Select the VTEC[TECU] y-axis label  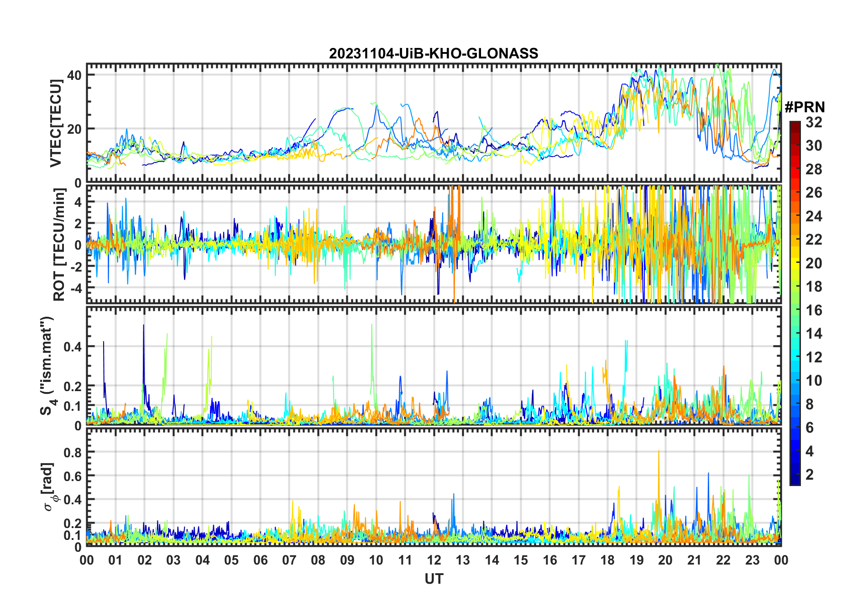(56, 123)
